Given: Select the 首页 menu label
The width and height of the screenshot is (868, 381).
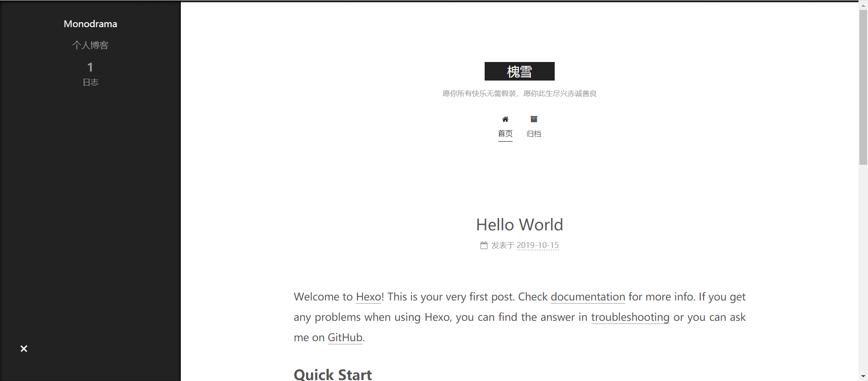Looking at the screenshot, I should pos(505,134).
